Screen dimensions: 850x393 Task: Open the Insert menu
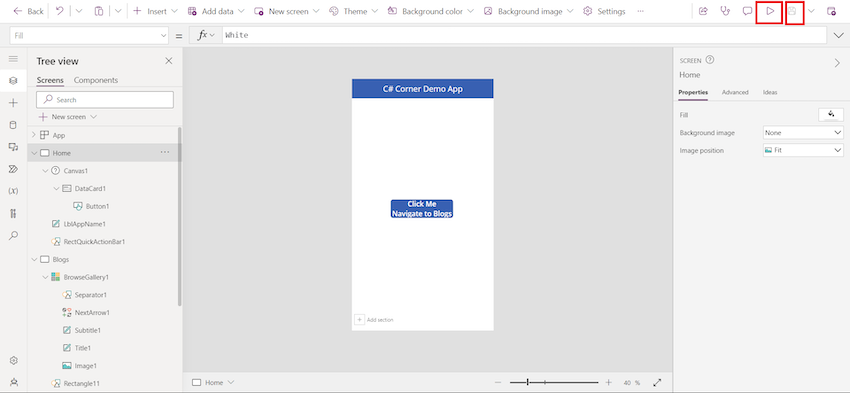[x=155, y=11]
